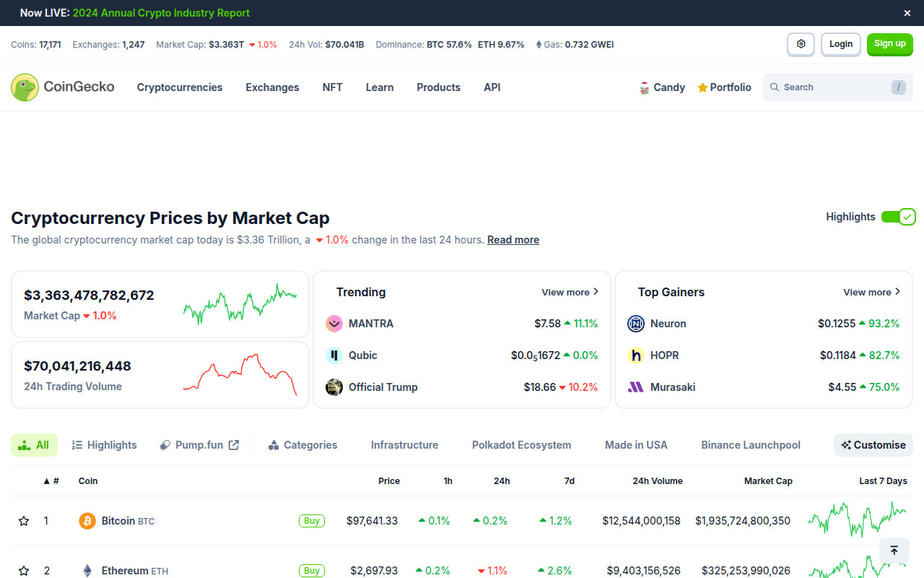Click the green Sign up button
The height and width of the screenshot is (578, 924).
tap(890, 44)
